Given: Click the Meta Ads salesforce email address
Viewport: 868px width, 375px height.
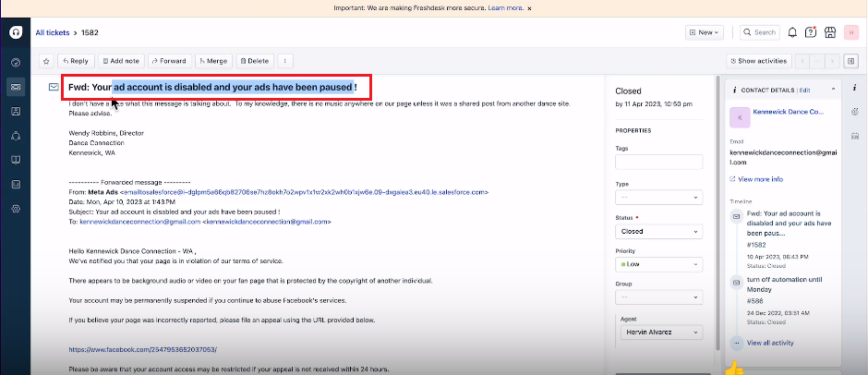Looking at the screenshot, I should coord(304,192).
